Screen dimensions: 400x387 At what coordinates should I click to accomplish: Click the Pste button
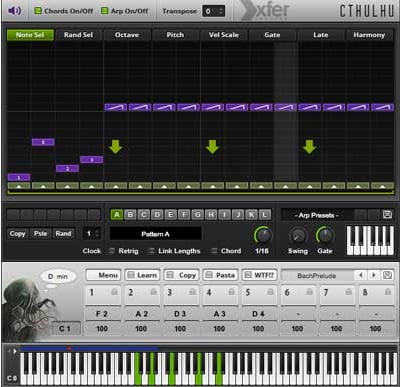(x=40, y=234)
